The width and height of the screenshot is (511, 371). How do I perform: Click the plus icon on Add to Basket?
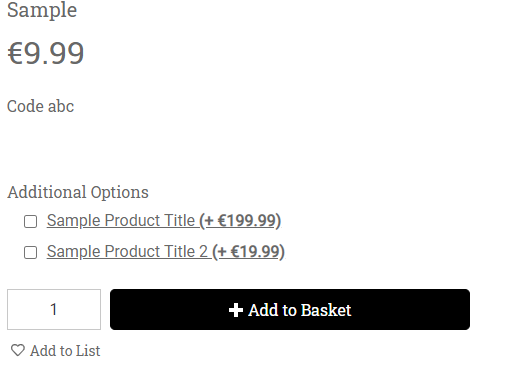point(236,310)
